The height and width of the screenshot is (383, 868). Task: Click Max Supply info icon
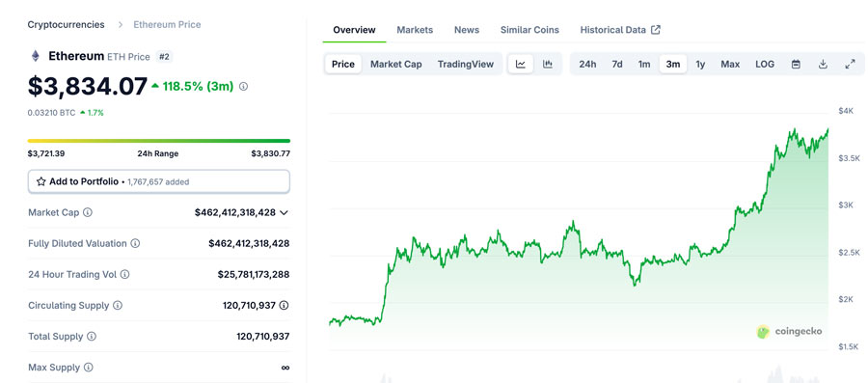(89, 368)
